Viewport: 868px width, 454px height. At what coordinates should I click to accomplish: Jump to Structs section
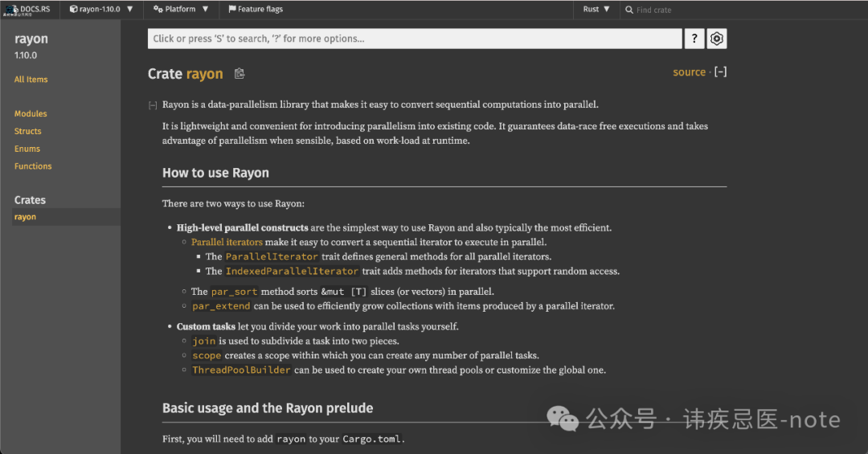pyautogui.click(x=27, y=131)
